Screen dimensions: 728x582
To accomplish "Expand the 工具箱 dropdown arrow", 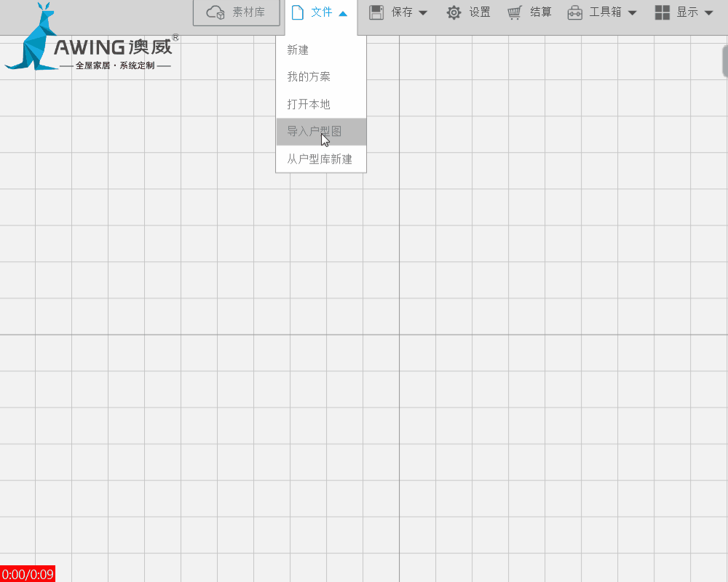I will coord(632,13).
